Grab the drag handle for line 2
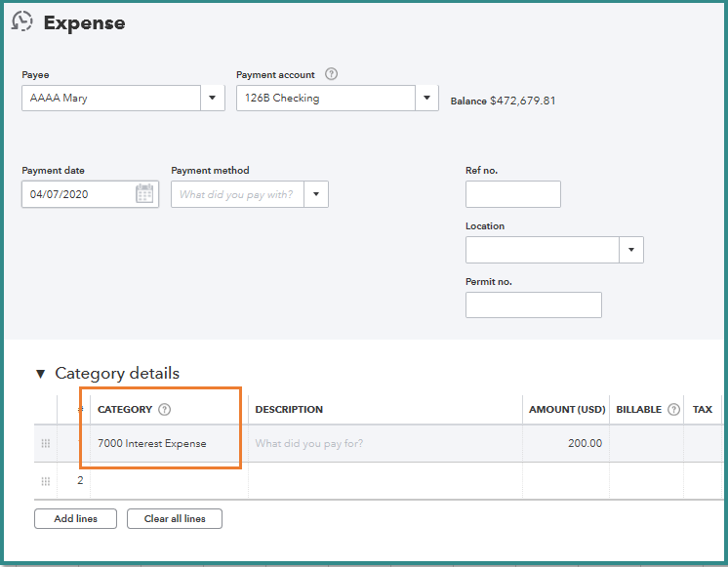This screenshot has width=728, height=567. click(x=45, y=480)
